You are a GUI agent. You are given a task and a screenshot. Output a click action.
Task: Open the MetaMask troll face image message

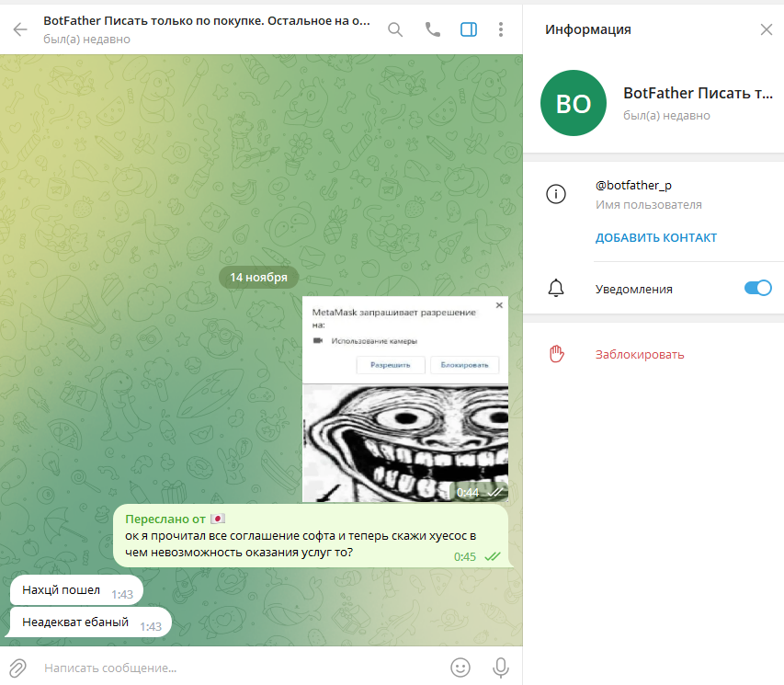pyautogui.click(x=405, y=399)
